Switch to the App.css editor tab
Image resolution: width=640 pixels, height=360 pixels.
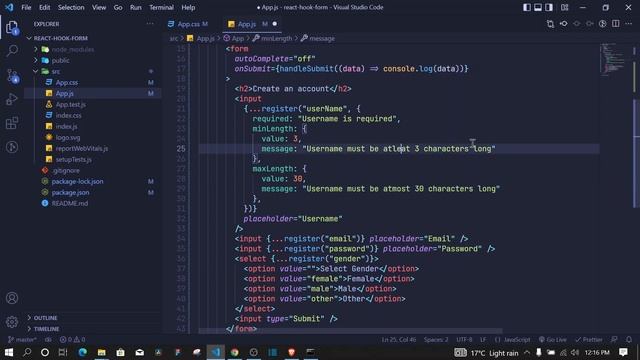188,24
